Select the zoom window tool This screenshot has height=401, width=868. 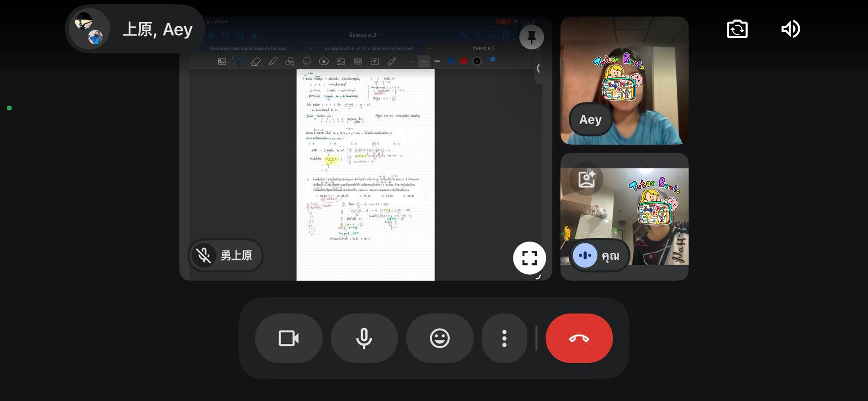[222, 61]
